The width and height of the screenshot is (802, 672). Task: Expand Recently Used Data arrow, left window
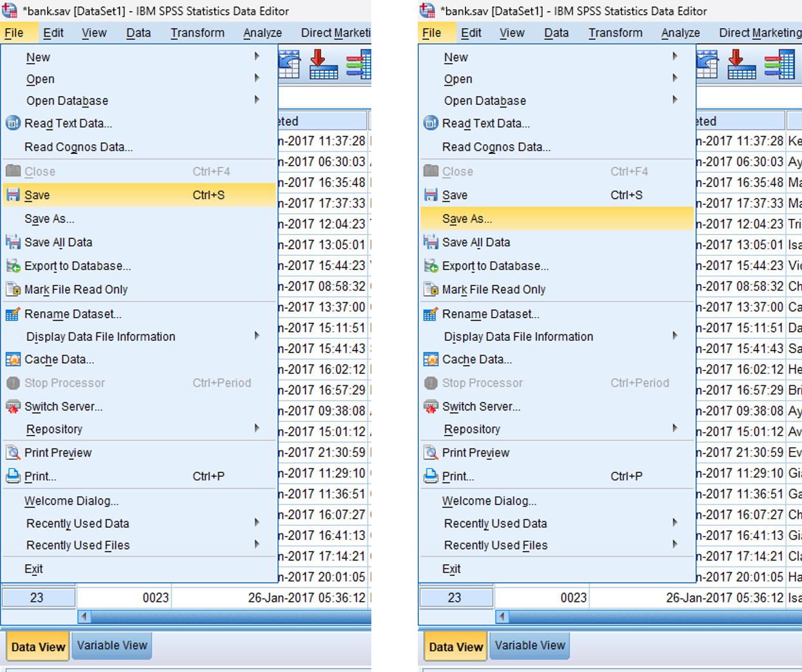257,523
